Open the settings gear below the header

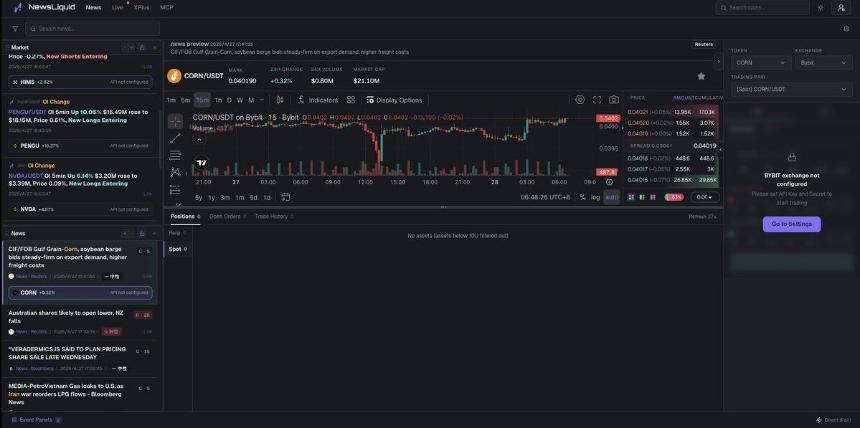tap(846, 29)
